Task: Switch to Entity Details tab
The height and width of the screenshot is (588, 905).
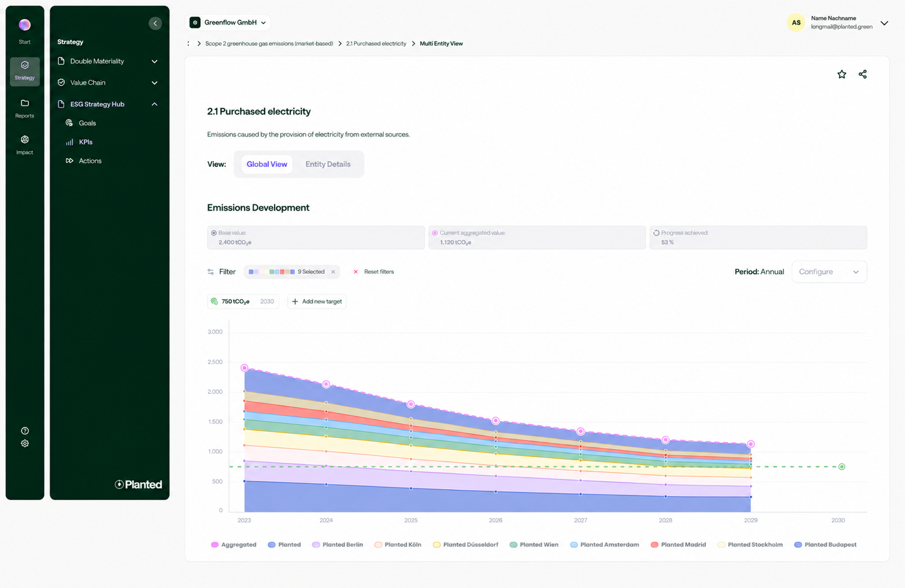Action: point(328,164)
